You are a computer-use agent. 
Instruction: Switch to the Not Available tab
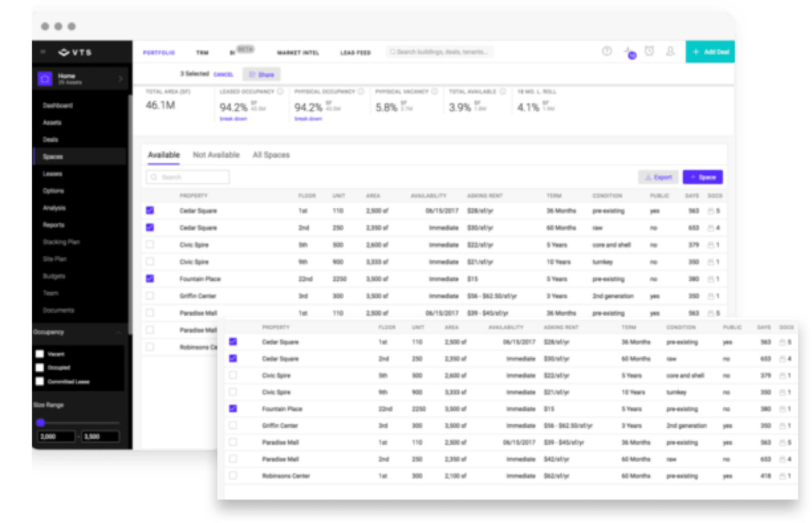216,155
